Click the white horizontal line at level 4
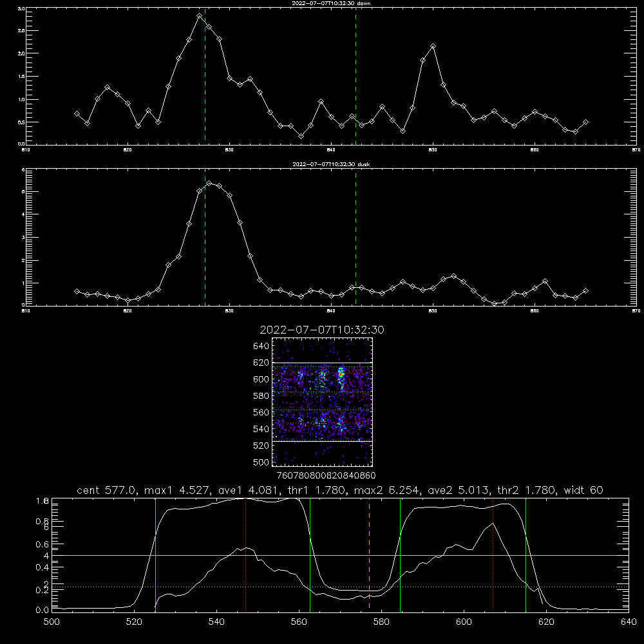Image resolution: width=644 pixels, height=644 pixels. point(340,555)
